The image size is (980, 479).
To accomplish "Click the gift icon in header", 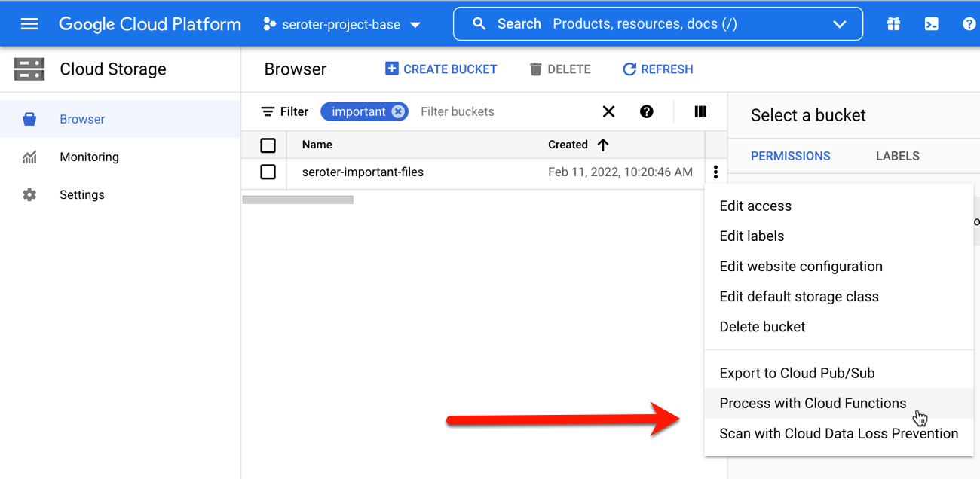I will tap(893, 24).
